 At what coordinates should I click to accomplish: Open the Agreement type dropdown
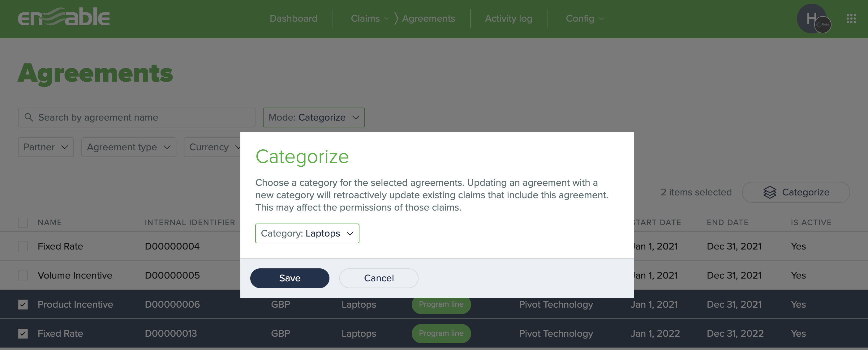tap(128, 147)
